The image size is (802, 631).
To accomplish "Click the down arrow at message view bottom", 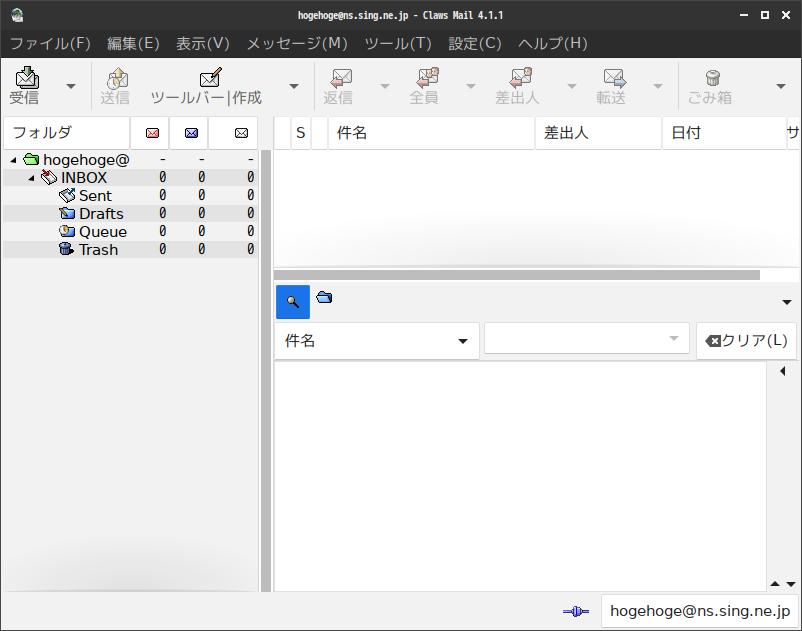I will [791, 583].
